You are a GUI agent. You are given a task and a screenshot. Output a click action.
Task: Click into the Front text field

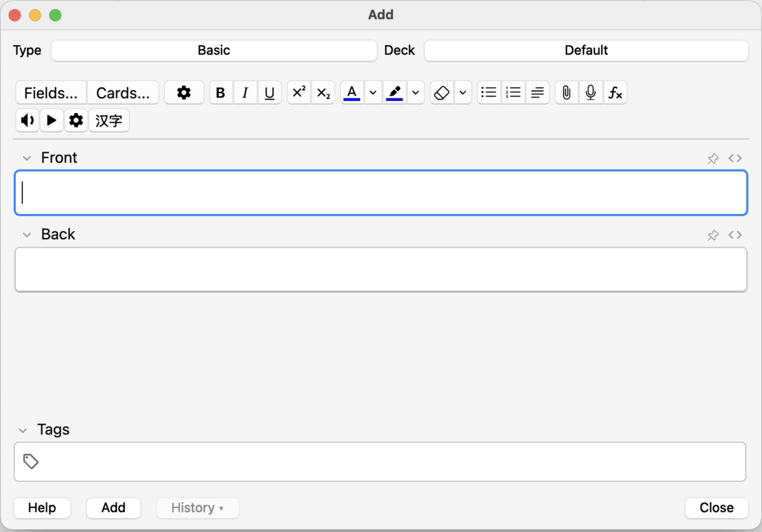(x=381, y=192)
